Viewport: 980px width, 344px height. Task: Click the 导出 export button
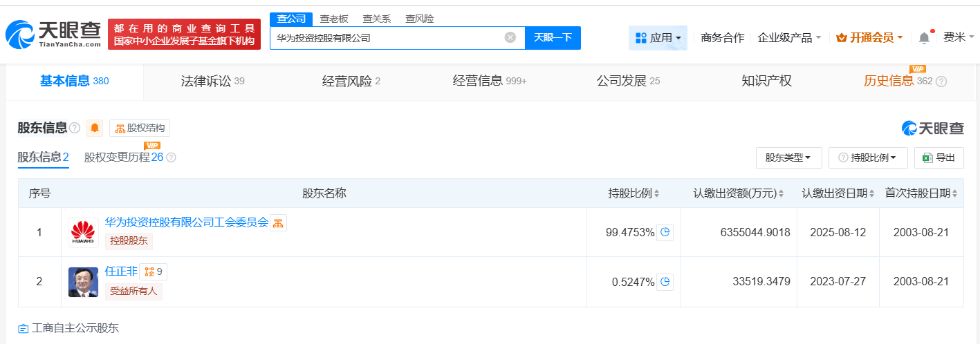click(x=939, y=157)
